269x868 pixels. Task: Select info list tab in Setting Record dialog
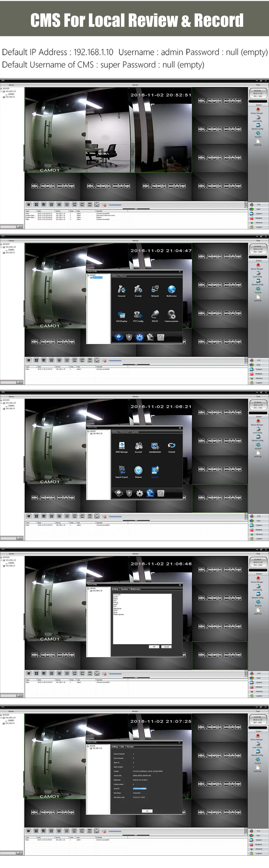coord(161,337)
